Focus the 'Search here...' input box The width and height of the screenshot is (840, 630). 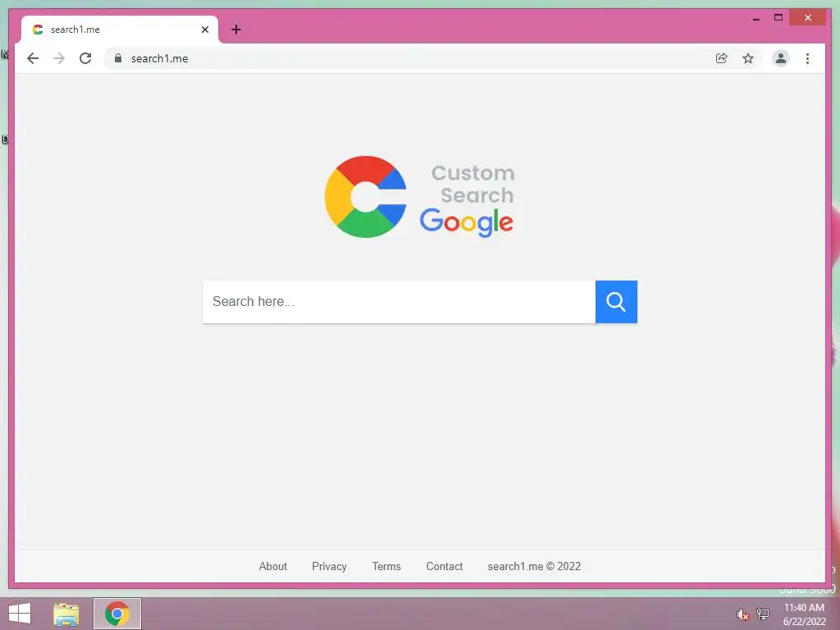tap(399, 302)
